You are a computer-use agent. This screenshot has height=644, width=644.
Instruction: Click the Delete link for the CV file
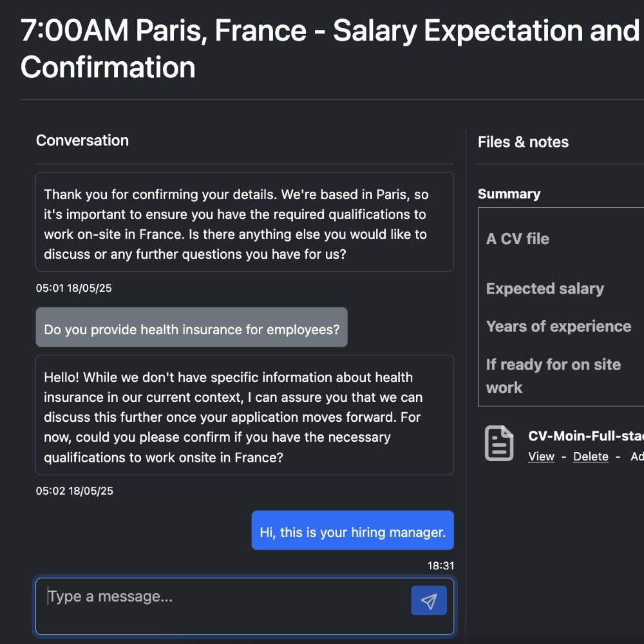click(x=591, y=457)
